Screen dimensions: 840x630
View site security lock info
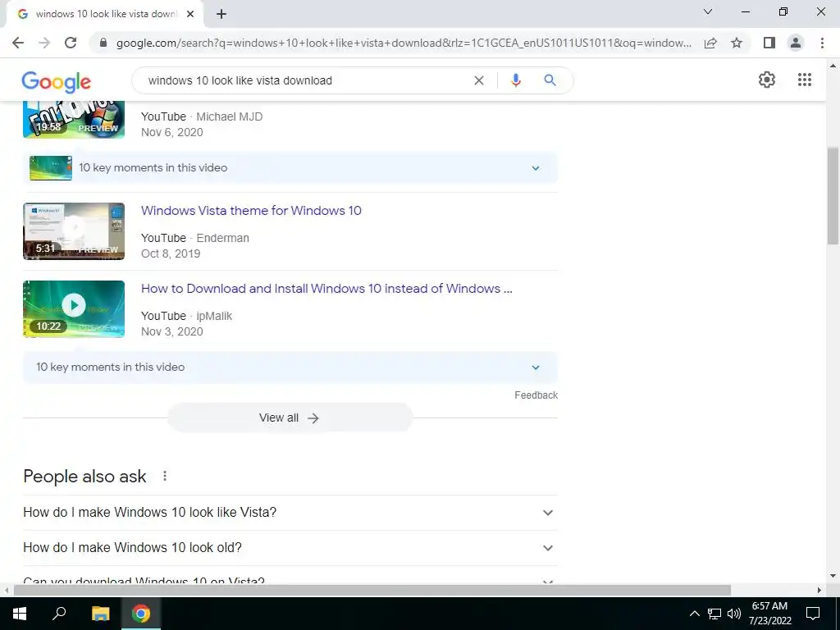[x=103, y=43]
